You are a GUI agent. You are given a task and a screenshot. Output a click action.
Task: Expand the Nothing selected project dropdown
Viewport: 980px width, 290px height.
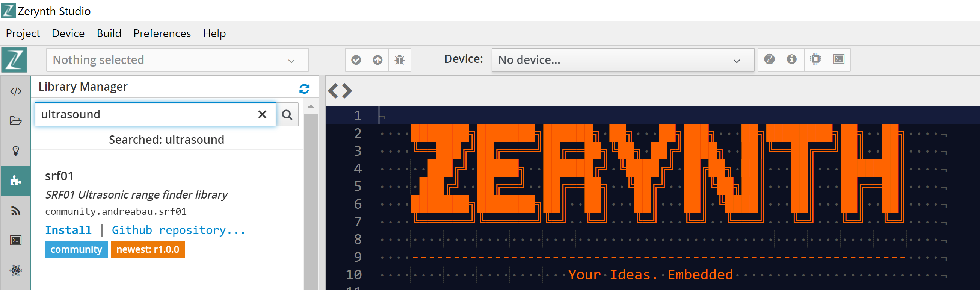coord(177,60)
